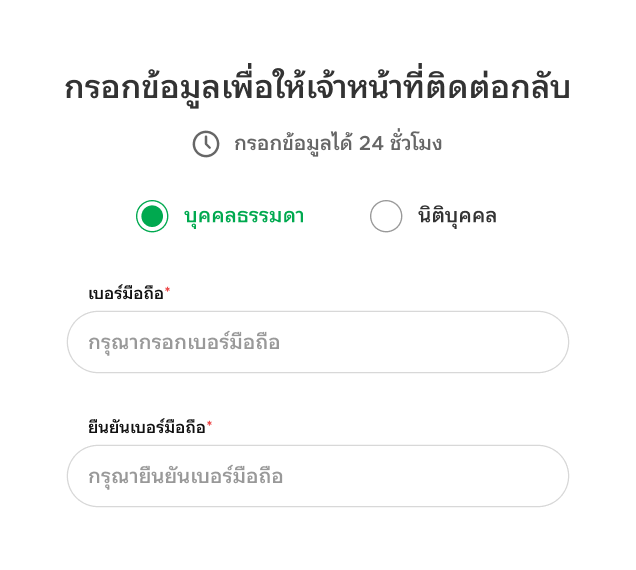Click the number 24 in the hours text

371,144
